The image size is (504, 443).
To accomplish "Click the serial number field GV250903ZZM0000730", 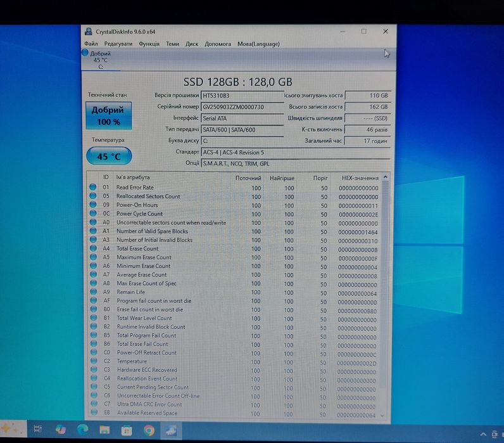I will pos(242,107).
